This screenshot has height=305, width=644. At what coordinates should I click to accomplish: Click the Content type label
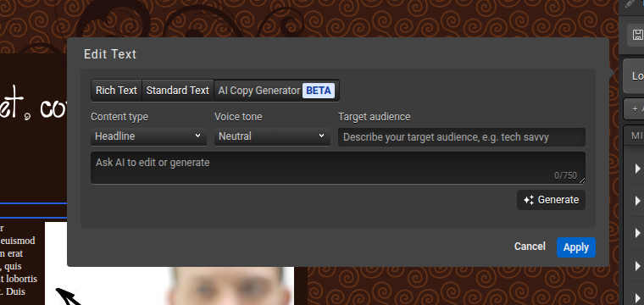[119, 117]
